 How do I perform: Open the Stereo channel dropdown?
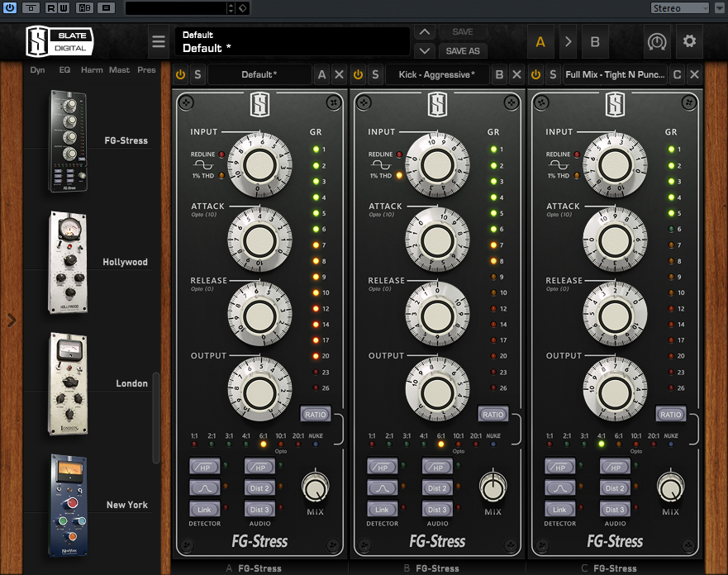point(679,8)
